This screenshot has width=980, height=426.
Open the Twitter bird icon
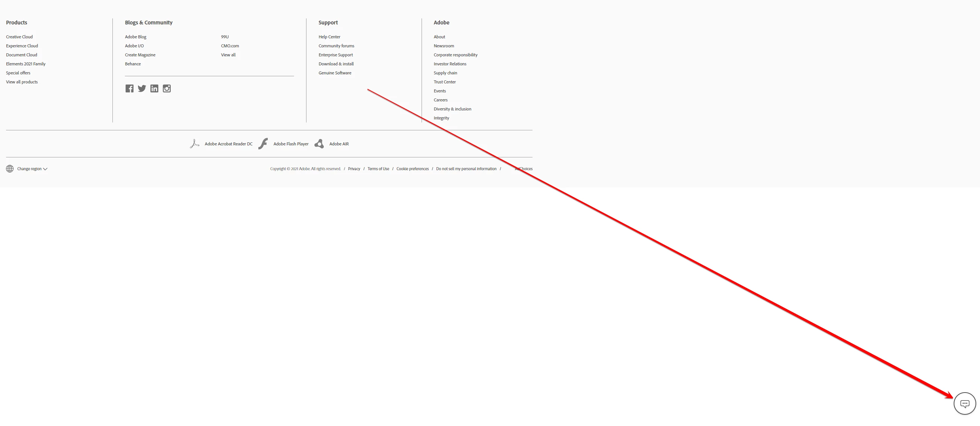[x=142, y=89]
